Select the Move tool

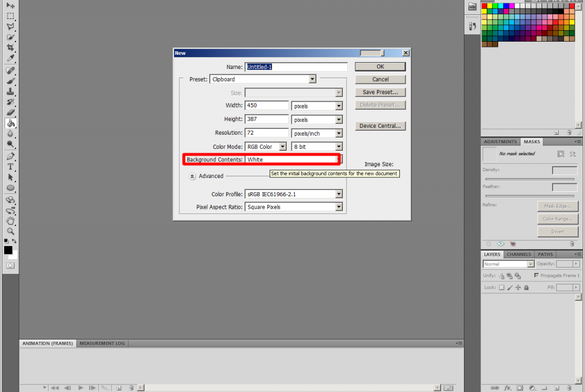pyautogui.click(x=10, y=5)
